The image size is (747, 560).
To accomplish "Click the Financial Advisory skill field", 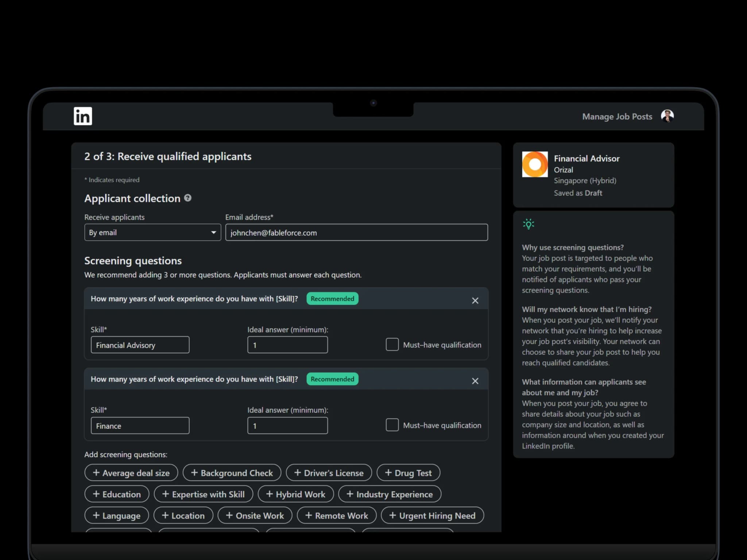I will tap(140, 345).
